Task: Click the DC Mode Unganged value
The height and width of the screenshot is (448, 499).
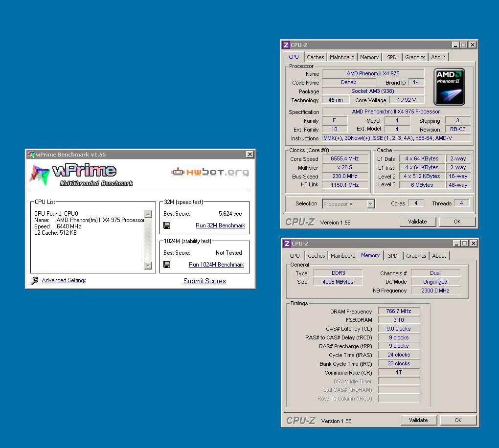Action: click(x=435, y=282)
